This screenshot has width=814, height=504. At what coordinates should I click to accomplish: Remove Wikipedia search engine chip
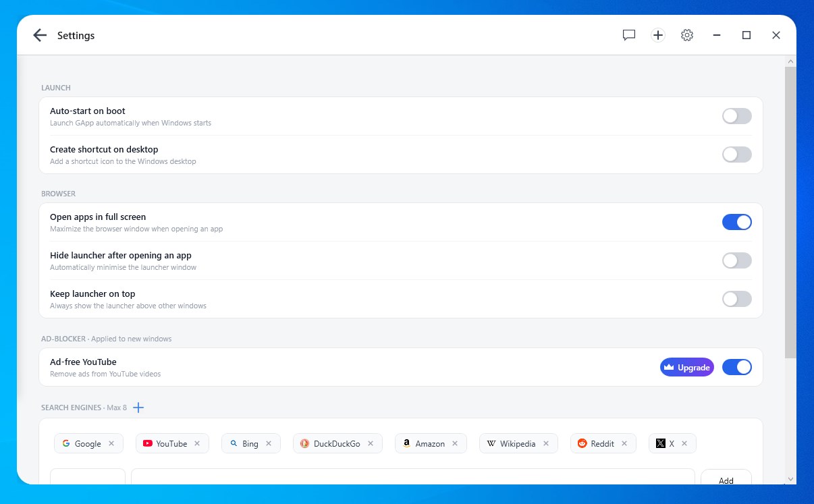pyautogui.click(x=546, y=443)
